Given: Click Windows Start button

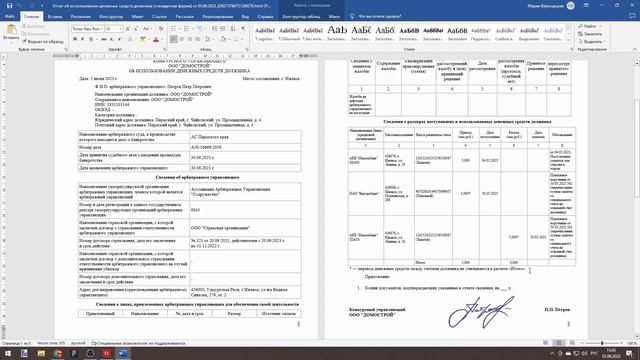Looking at the screenshot, I should coord(7,353).
